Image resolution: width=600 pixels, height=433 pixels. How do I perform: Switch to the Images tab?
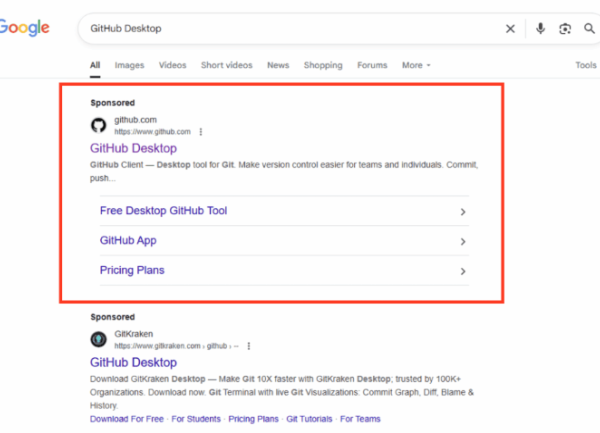pyautogui.click(x=129, y=65)
